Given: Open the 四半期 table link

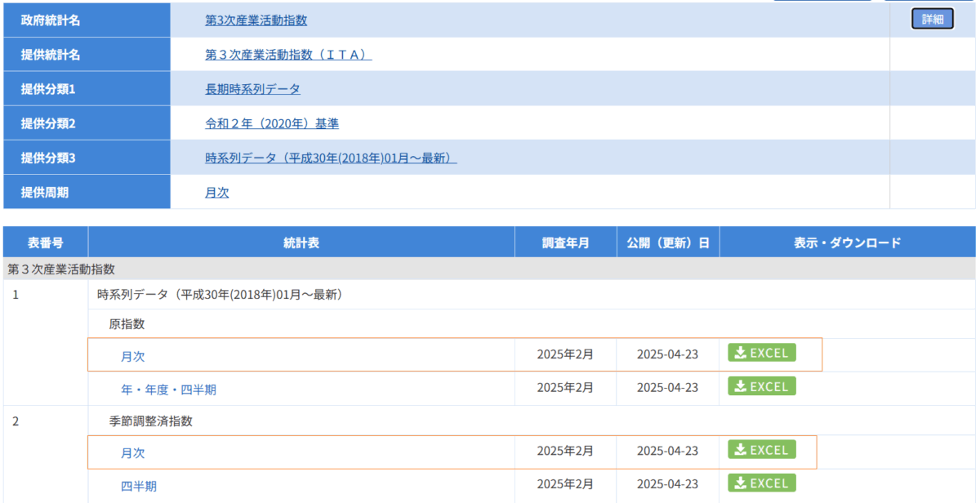Looking at the screenshot, I should pos(139,486).
